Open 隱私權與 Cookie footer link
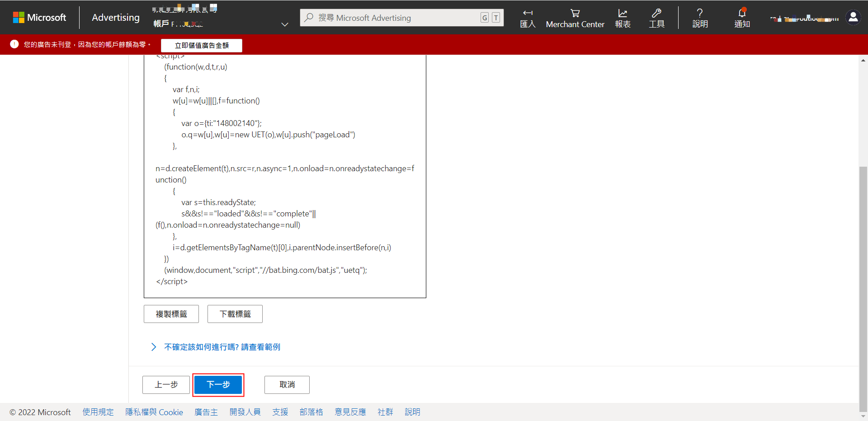The height and width of the screenshot is (421, 868). (x=154, y=412)
